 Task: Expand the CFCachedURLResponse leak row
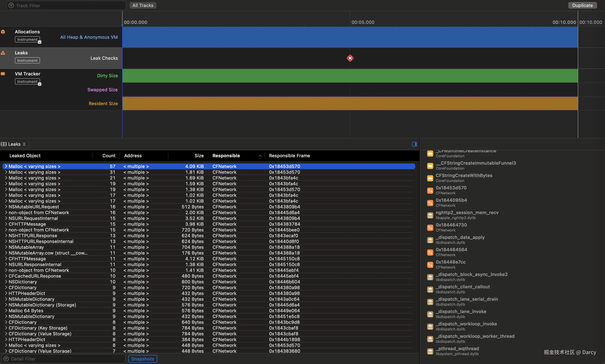pos(6,276)
